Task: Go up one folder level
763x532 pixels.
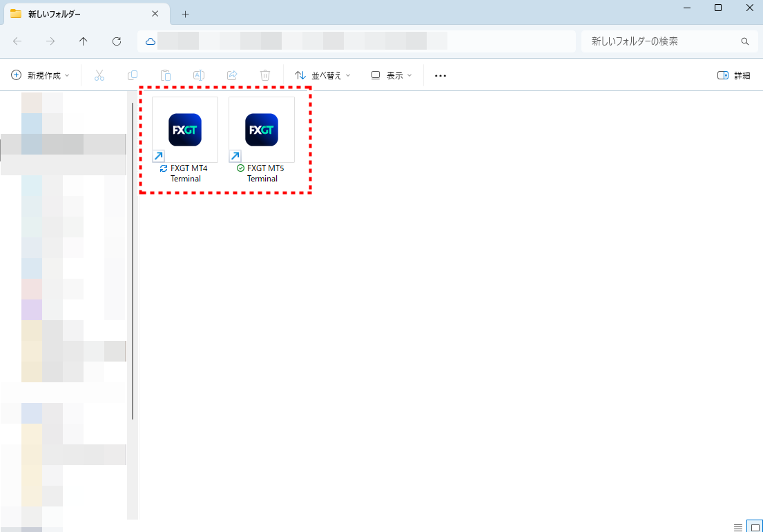Action: (x=84, y=41)
